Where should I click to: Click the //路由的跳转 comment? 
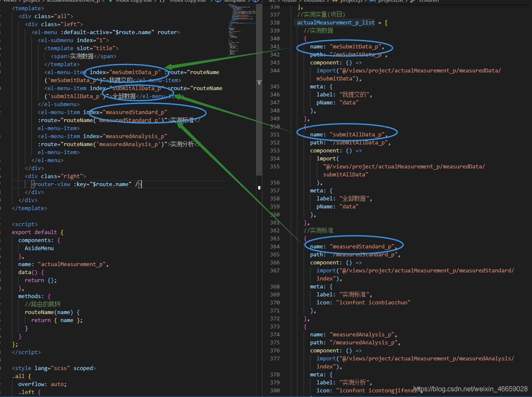(43, 304)
